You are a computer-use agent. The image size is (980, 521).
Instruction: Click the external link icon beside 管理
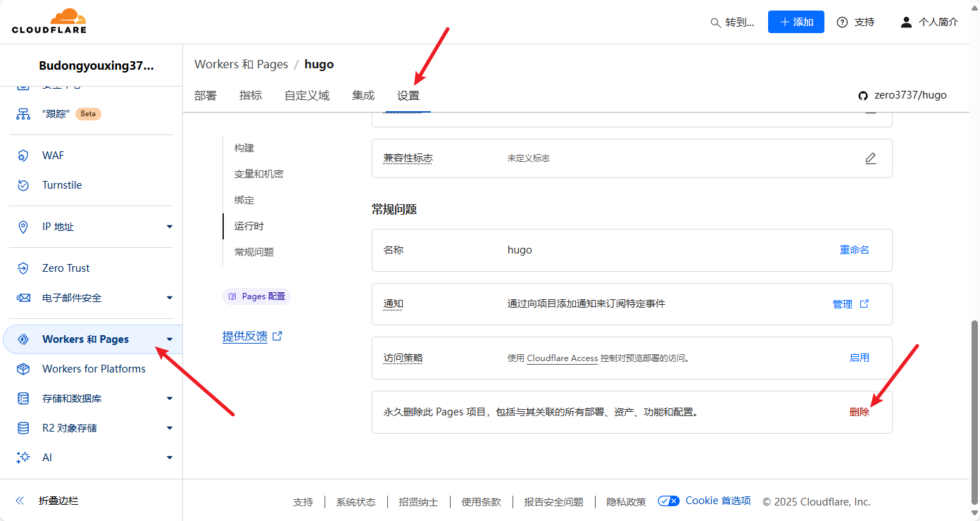[865, 304]
